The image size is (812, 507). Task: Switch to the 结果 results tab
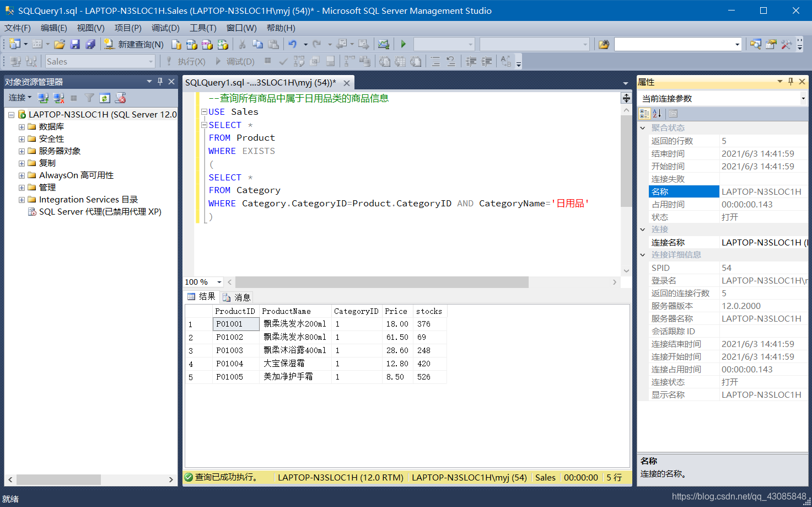(201, 297)
